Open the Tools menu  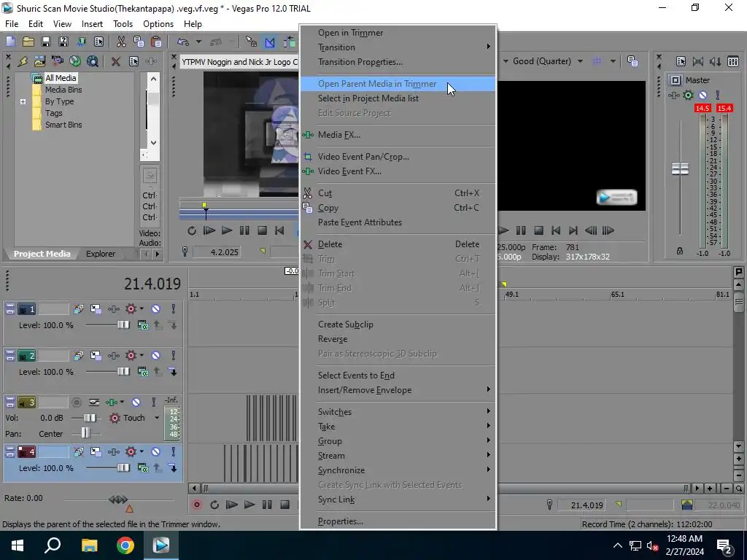click(x=123, y=24)
